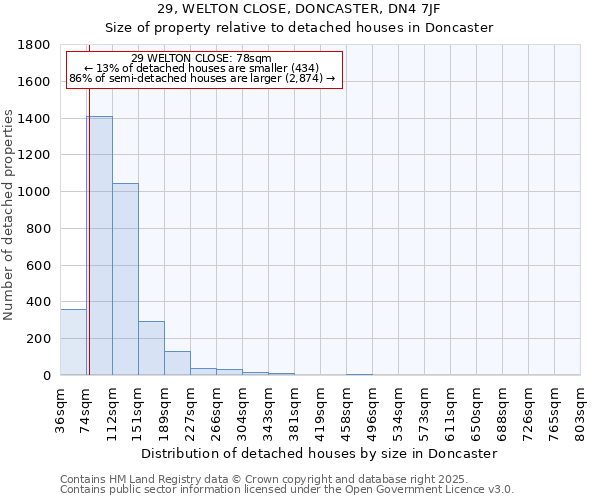Click the 29 WELTON CLOSE annotation box
600x500 pixels.
click(x=204, y=69)
